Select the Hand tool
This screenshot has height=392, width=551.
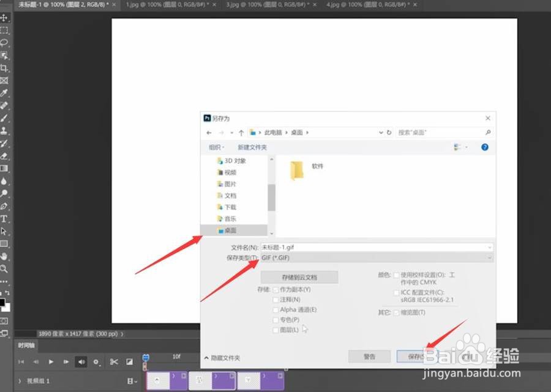pos(4,256)
